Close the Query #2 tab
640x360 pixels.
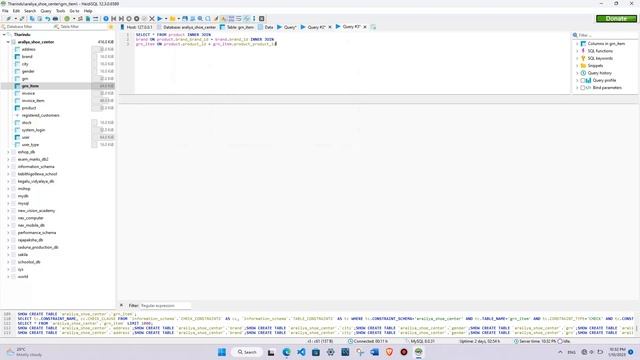point(330,27)
